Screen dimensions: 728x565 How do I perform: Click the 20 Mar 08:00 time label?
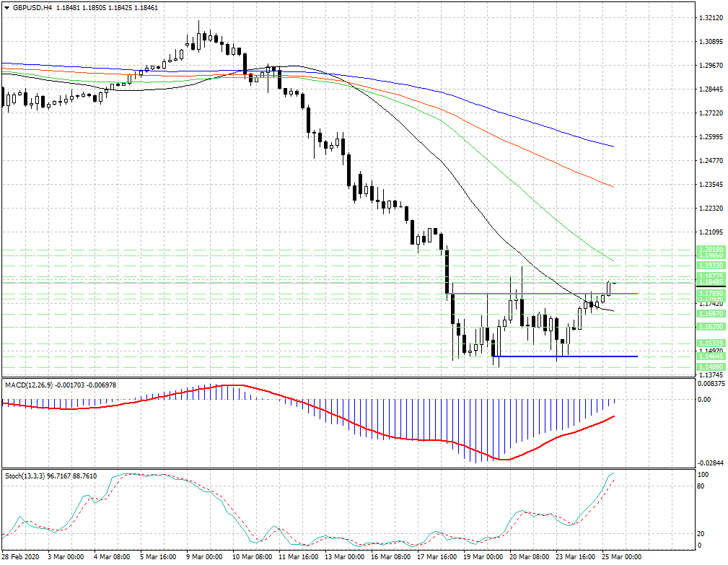coord(530,556)
